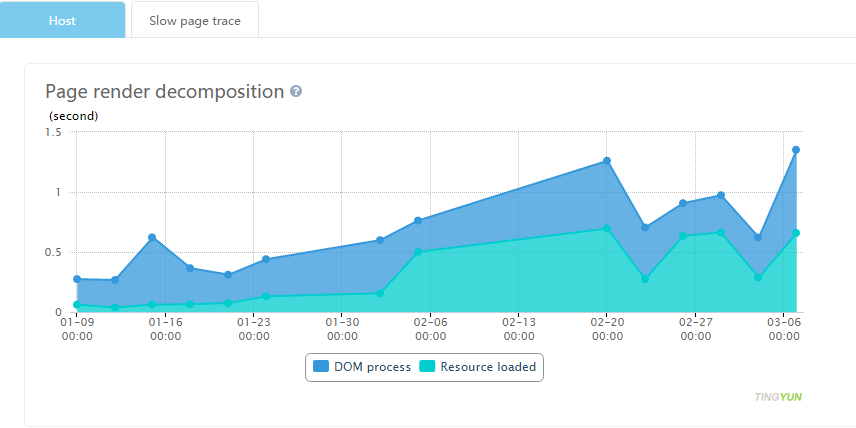This screenshot has width=856, height=428.
Task: Click the TINGYUN watermark logo
Action: [x=778, y=397]
